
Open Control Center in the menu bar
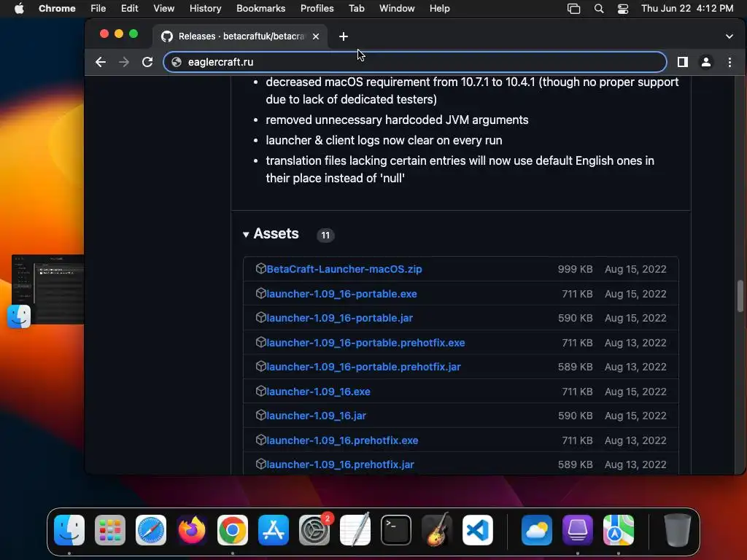[x=623, y=9]
